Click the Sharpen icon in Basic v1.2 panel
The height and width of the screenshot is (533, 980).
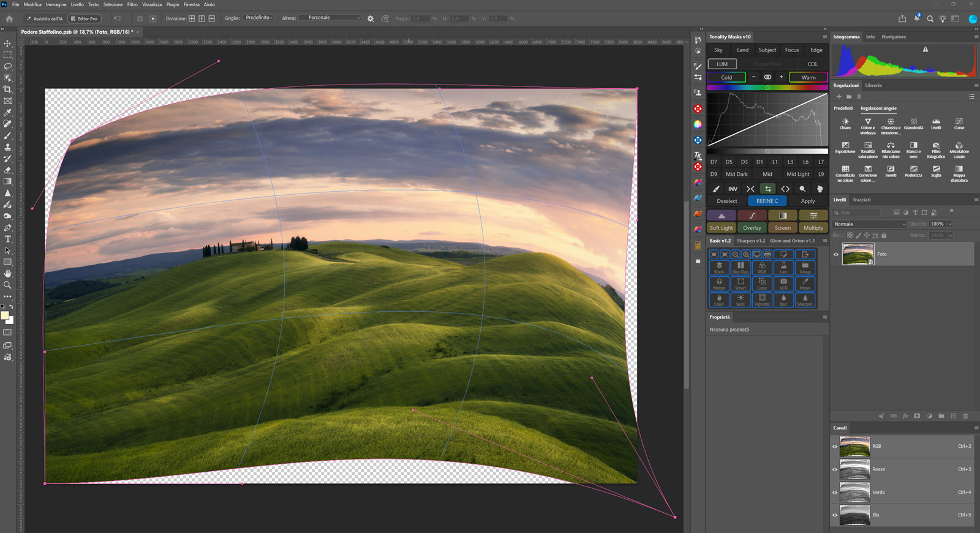(x=805, y=300)
